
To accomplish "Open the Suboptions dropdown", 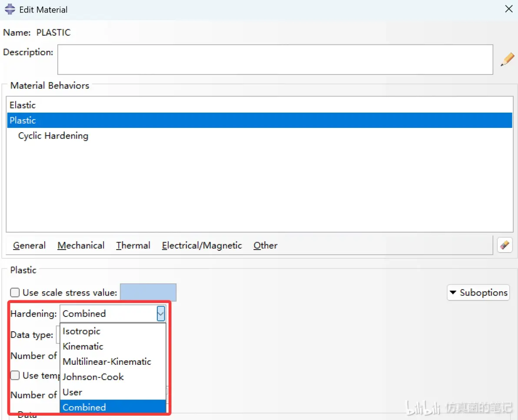I will pos(478,293).
